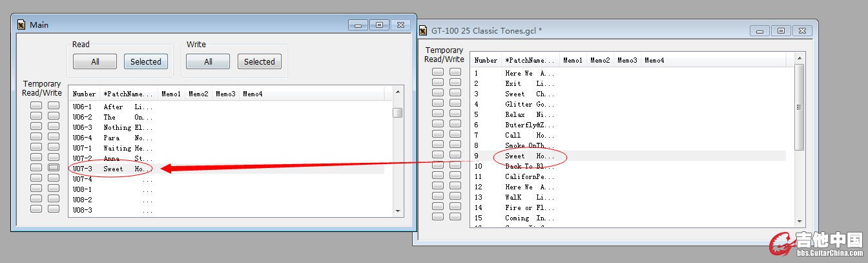Click Memo1 column header in GT-100 window
This screenshot has width=868, height=263.
coord(573,60)
